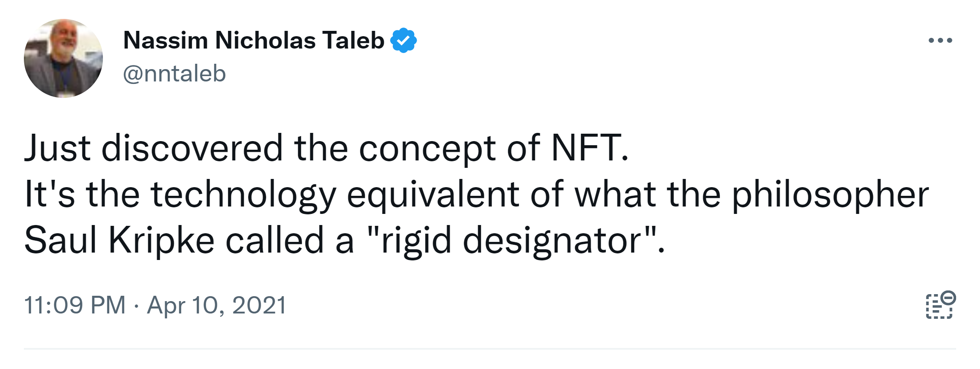The width and height of the screenshot is (980, 369).
Task: Open the @nntaleb handle link
Action: [x=174, y=74]
